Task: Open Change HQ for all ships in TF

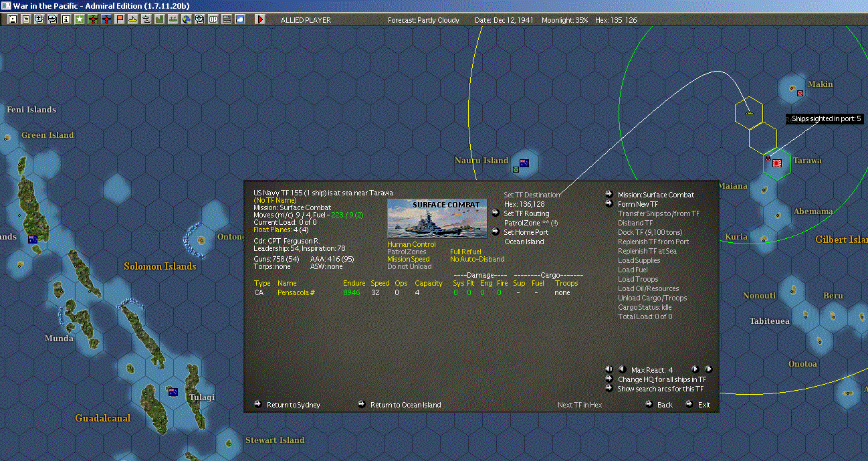Action: (x=662, y=379)
